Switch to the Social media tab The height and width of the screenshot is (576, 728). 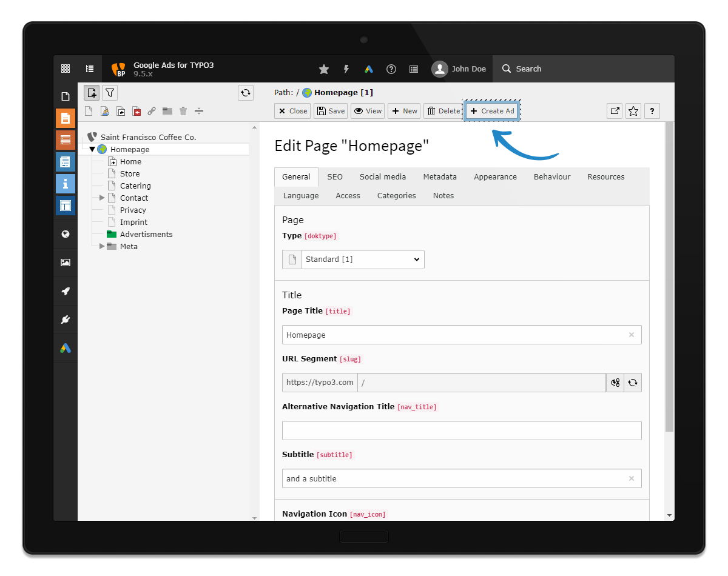[x=383, y=177]
